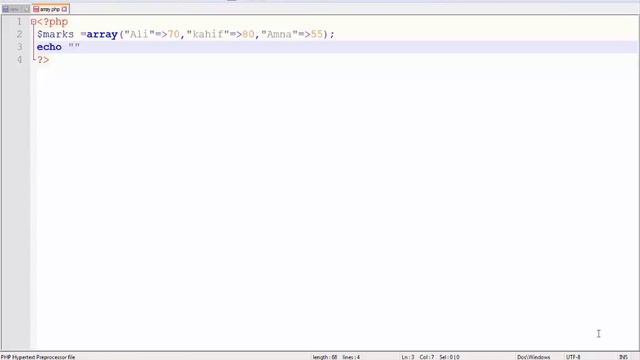Click the "Ali" string key
640x360 pixels.
click(139, 34)
